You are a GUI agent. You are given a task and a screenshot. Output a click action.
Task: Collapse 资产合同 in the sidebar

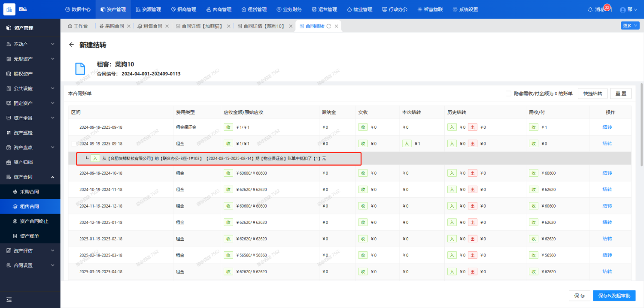point(30,177)
